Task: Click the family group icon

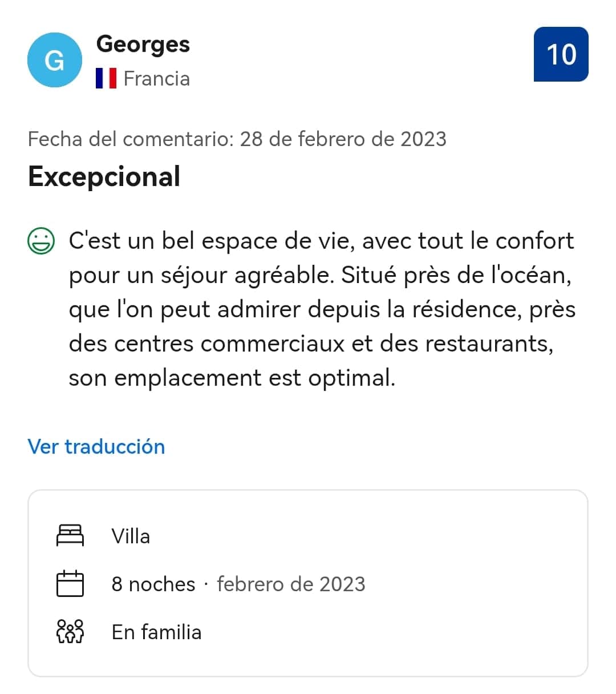Action: (70, 631)
